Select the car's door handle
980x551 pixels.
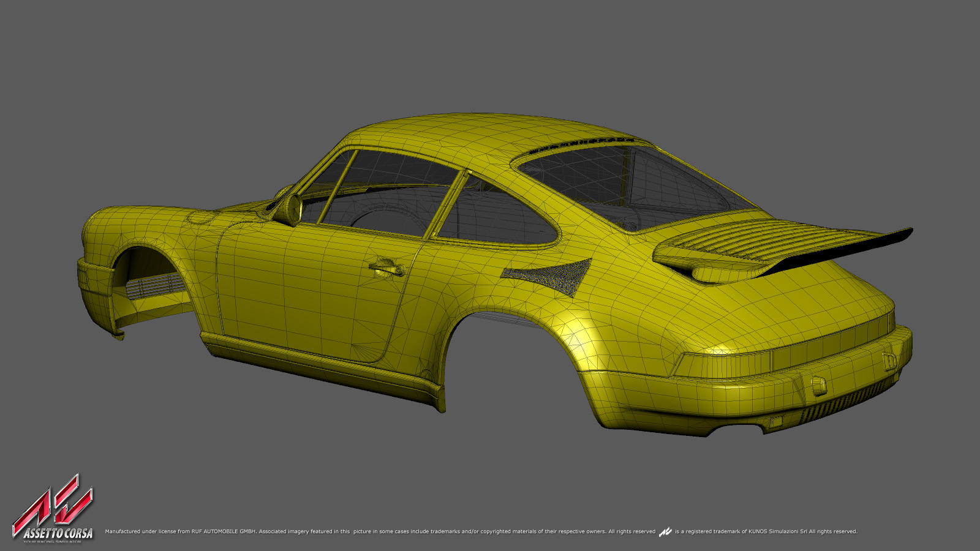coord(386,266)
